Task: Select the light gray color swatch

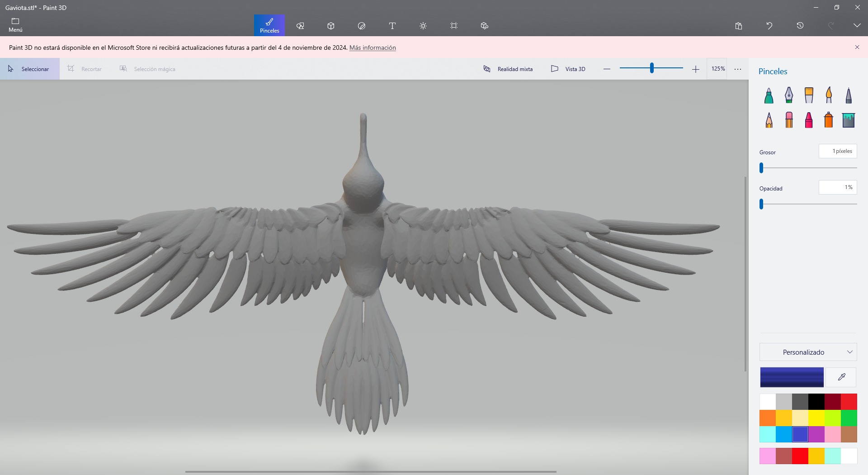Action: (784, 402)
